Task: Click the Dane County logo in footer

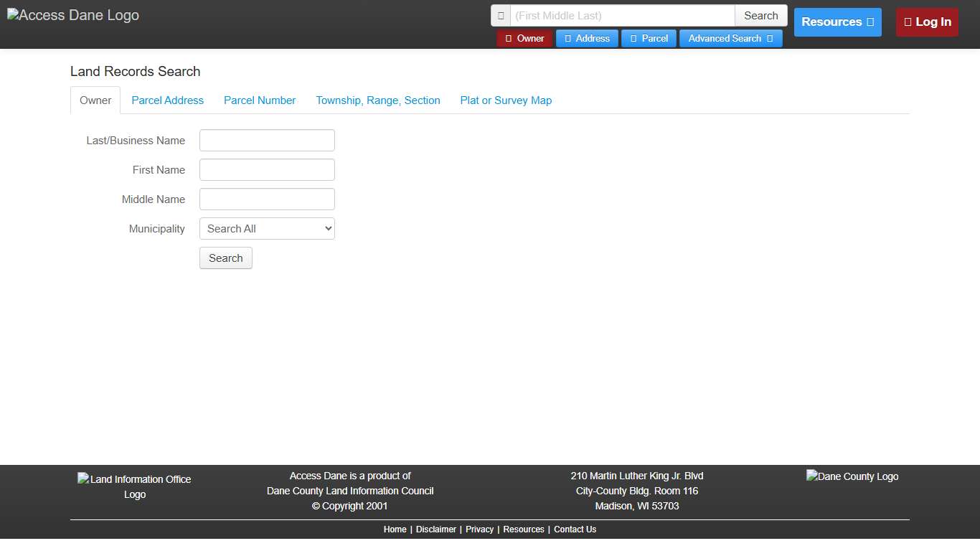Action: click(x=852, y=476)
